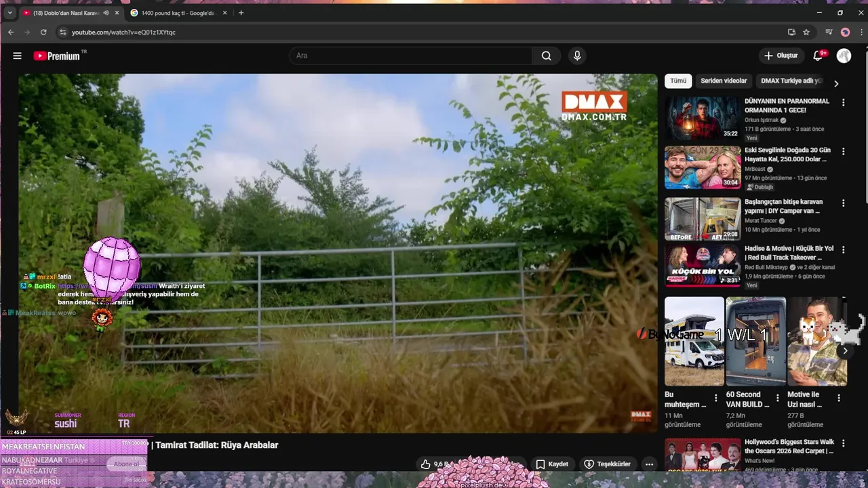Open Dünyanın En Paranormal Ormanında video thumbnail
868x488 pixels.
pos(703,119)
